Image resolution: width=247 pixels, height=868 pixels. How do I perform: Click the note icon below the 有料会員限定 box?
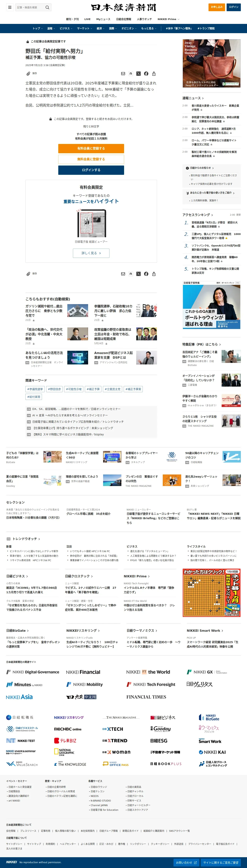(x=131, y=274)
